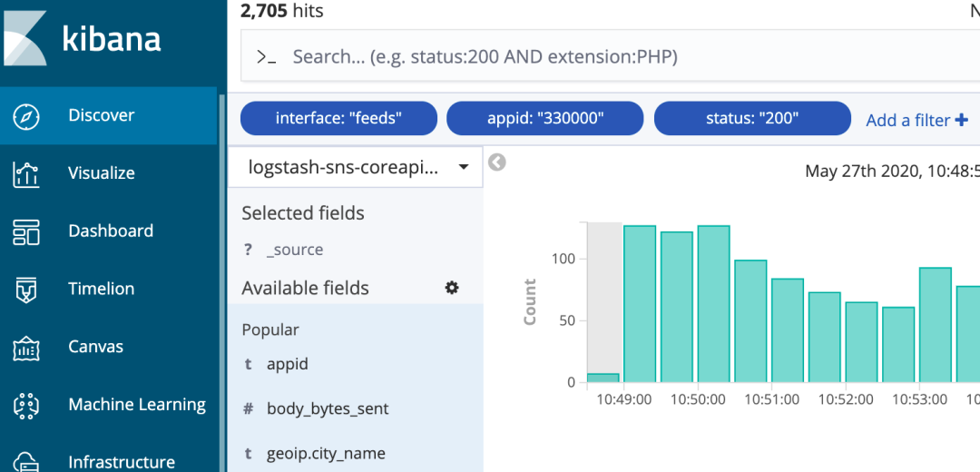Click the Count y-axis label

pos(530,302)
